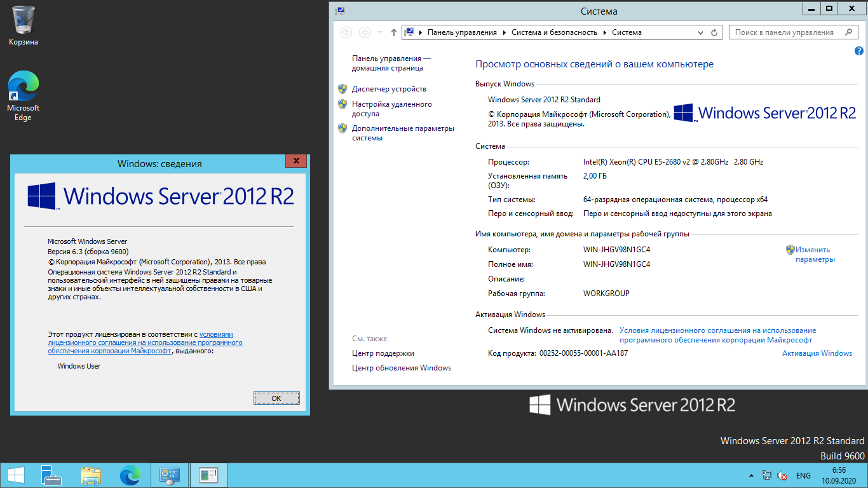Screen dimensions: 868x488
Task: Open the Recycle Bin (Корзина) desktop icon
Action: tap(24, 25)
